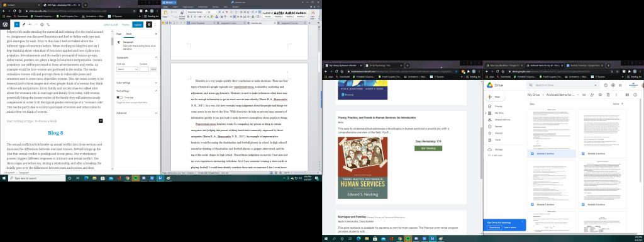Click the blue Update button
644x242 pixels.
[138, 25]
